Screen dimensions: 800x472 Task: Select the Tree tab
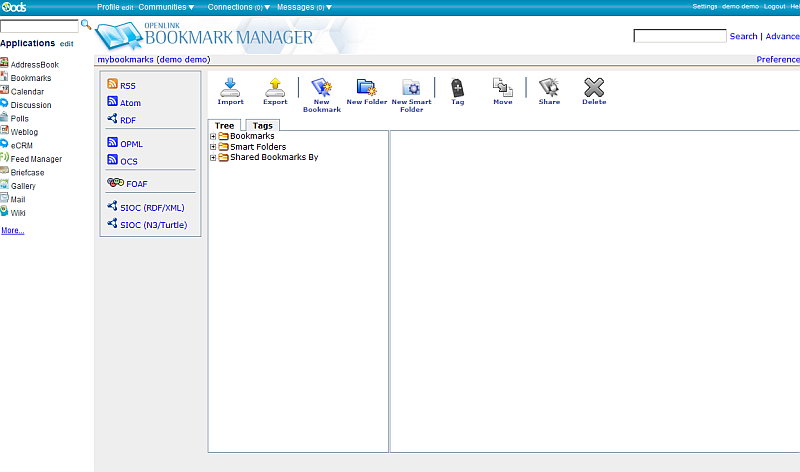(x=225, y=126)
